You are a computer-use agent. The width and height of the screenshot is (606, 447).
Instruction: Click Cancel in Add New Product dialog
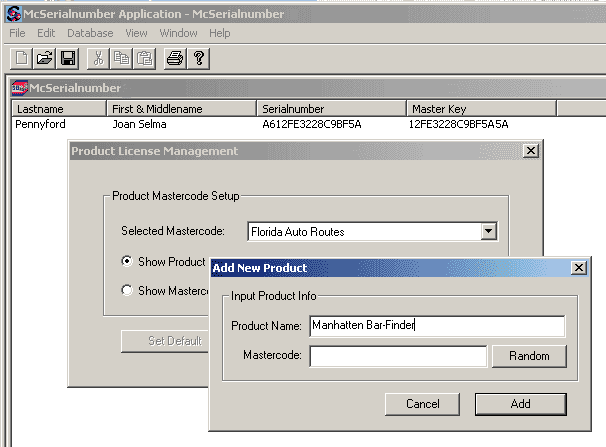click(x=423, y=404)
